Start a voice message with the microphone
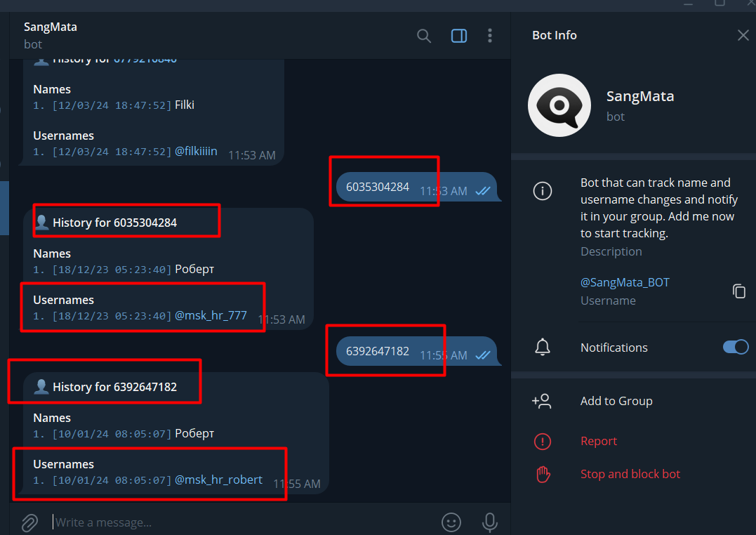Image resolution: width=756 pixels, height=535 pixels. point(490,522)
